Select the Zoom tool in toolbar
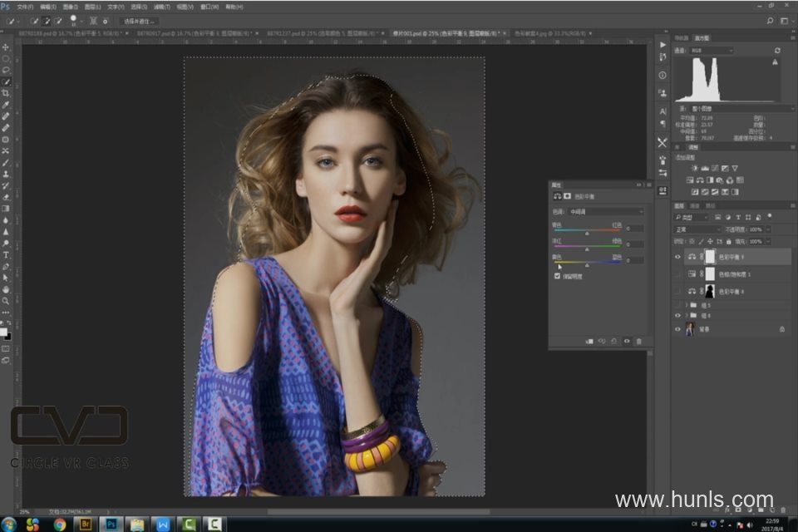The height and width of the screenshot is (532, 798). pyautogui.click(x=6, y=300)
